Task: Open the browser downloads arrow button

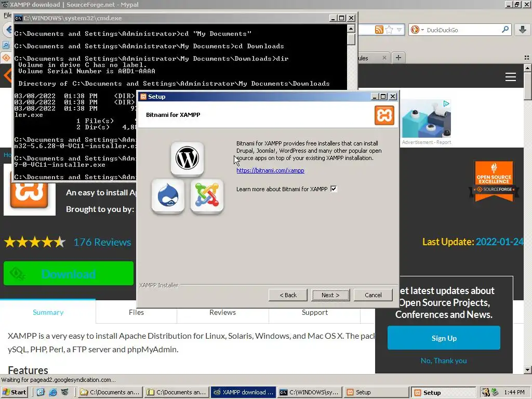Action: click(x=523, y=30)
